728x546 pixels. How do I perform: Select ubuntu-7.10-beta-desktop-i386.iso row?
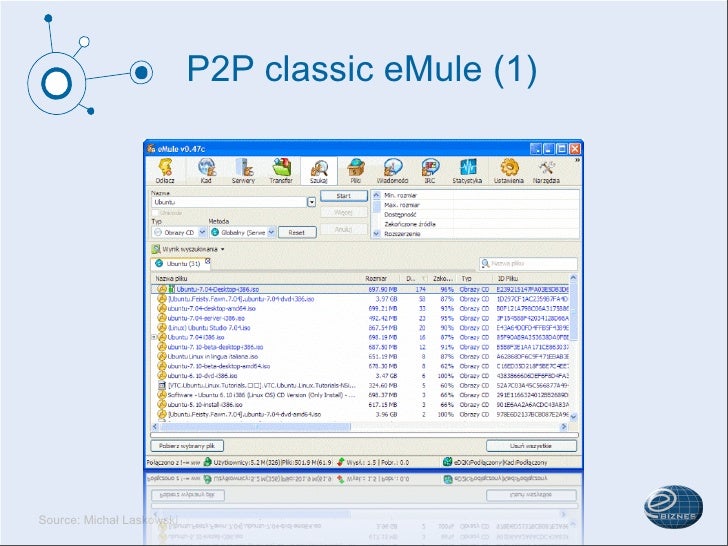360,347
